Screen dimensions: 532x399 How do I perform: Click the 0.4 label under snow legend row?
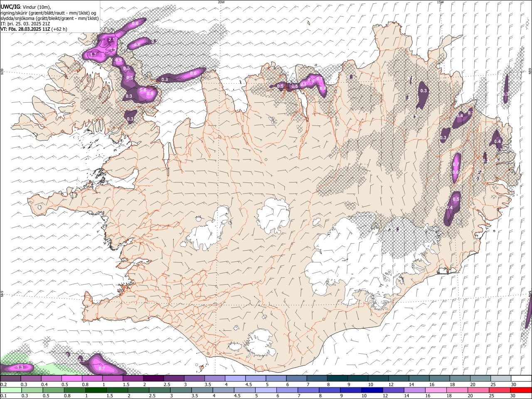(44, 385)
